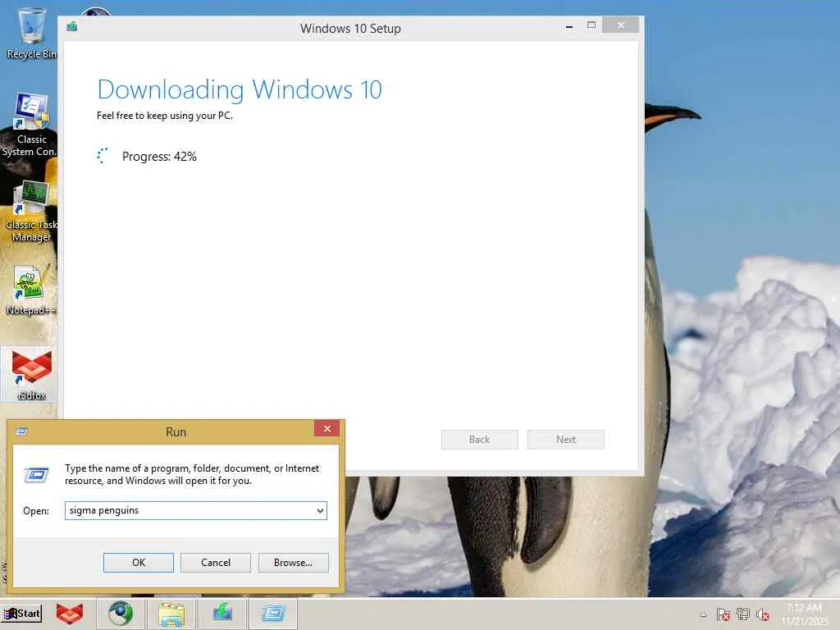Expand the Open combo box dropdown arrow
Image resolution: width=840 pixels, height=630 pixels.
pyautogui.click(x=320, y=510)
